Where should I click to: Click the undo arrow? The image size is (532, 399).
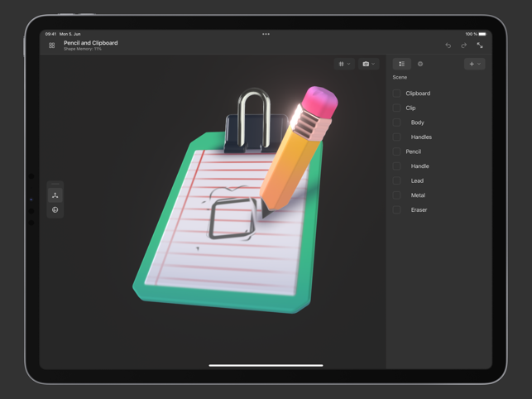pos(448,46)
